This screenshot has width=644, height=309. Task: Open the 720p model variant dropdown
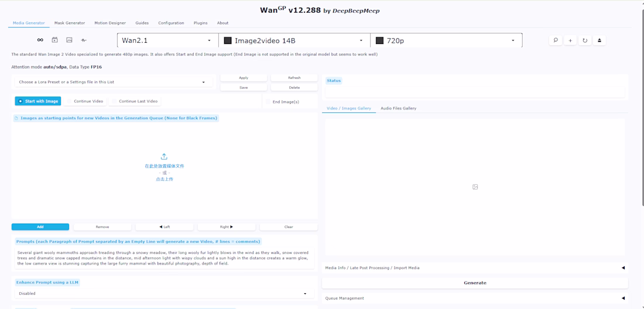click(x=446, y=40)
